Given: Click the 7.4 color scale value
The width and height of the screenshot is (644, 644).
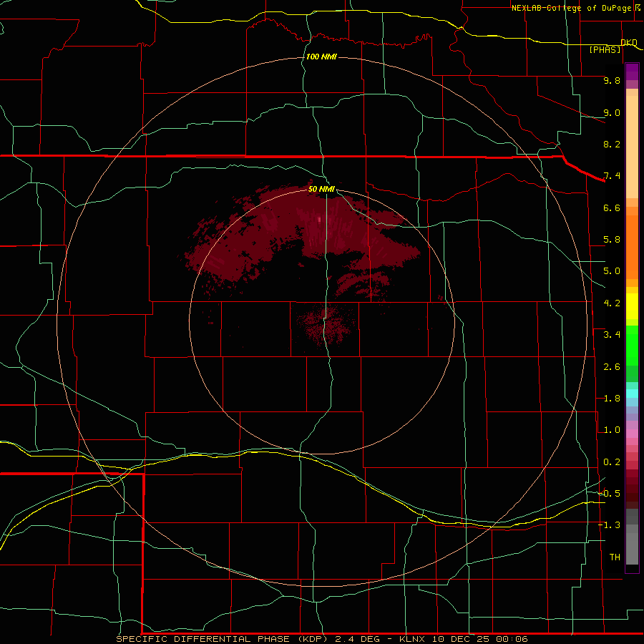Looking at the screenshot, I should pos(612,176).
